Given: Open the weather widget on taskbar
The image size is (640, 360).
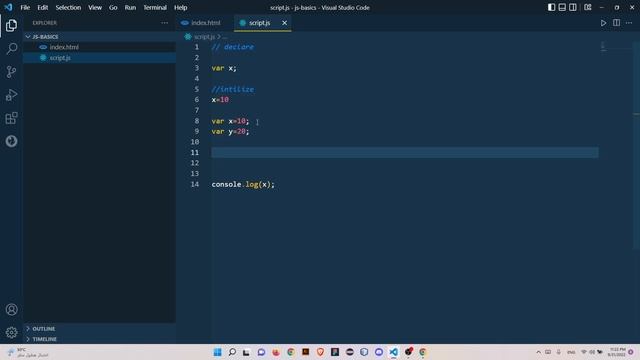Looking at the screenshot, I should [x=28, y=352].
